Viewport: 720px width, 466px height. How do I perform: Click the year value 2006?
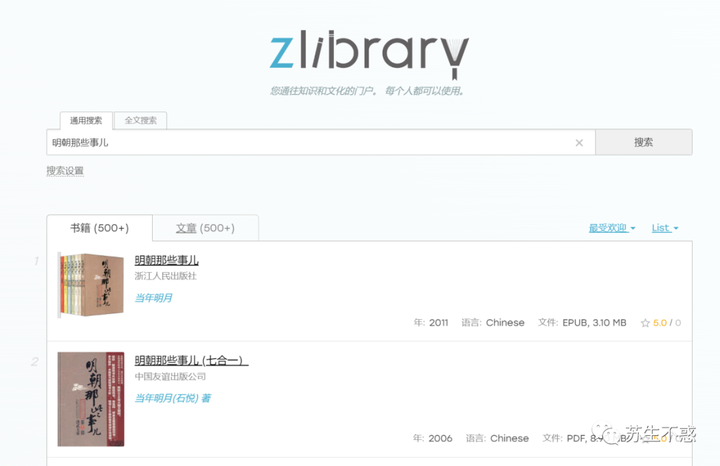(x=440, y=438)
